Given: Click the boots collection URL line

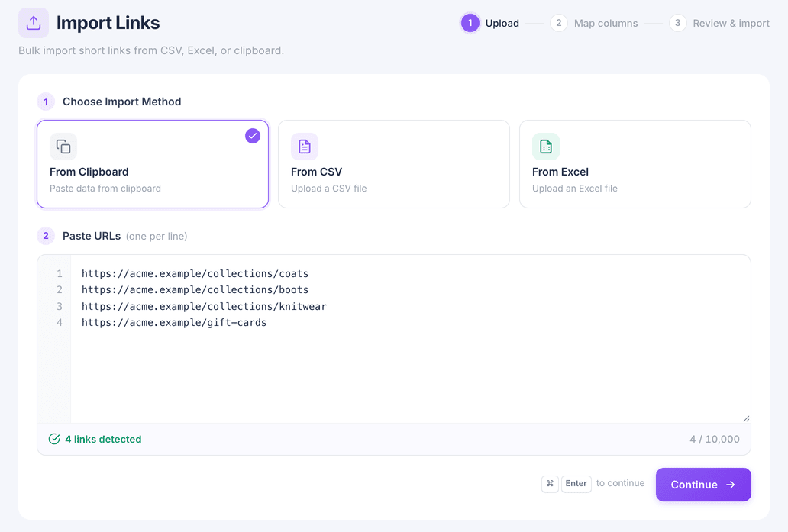Looking at the screenshot, I should (x=195, y=290).
